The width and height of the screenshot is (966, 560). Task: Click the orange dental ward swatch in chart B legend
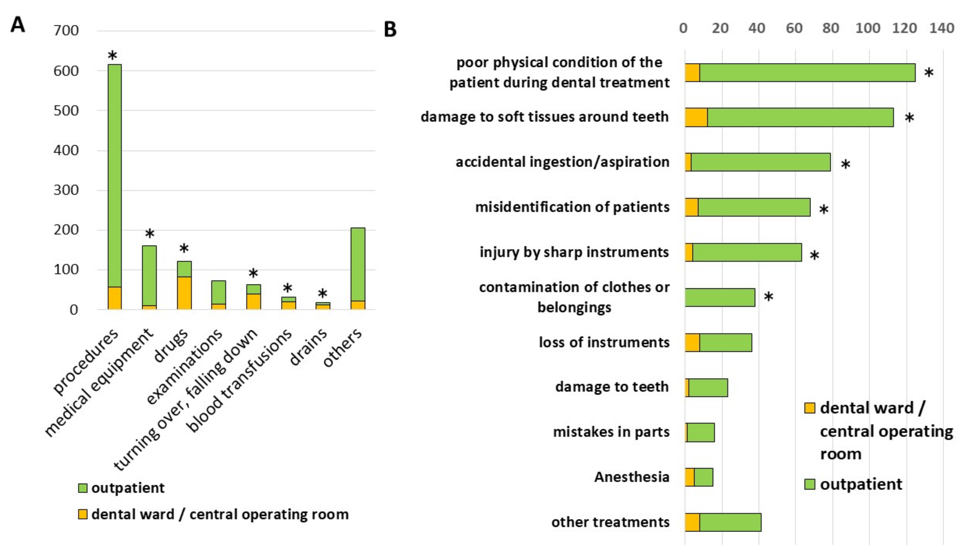click(809, 408)
